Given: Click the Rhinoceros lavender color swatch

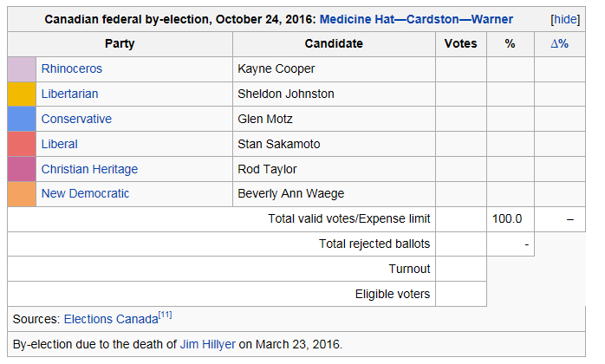Looking at the screenshot, I should (22, 68).
